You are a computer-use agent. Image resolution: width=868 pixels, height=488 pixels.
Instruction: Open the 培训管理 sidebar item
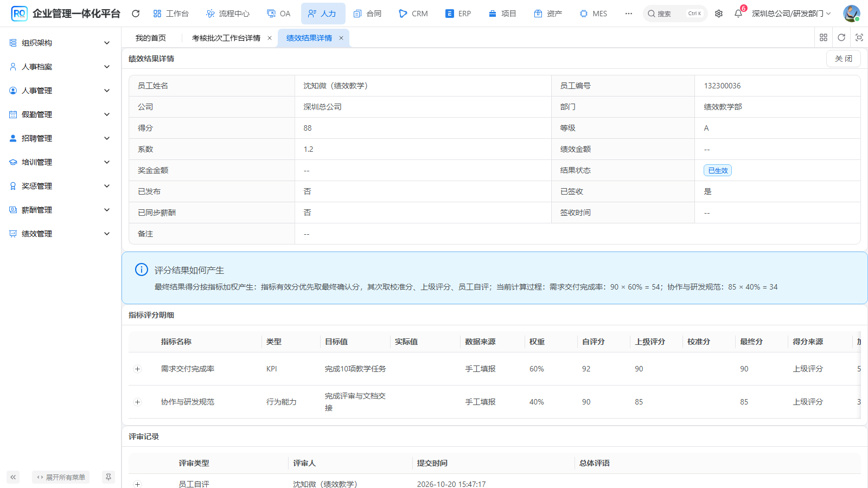point(60,162)
